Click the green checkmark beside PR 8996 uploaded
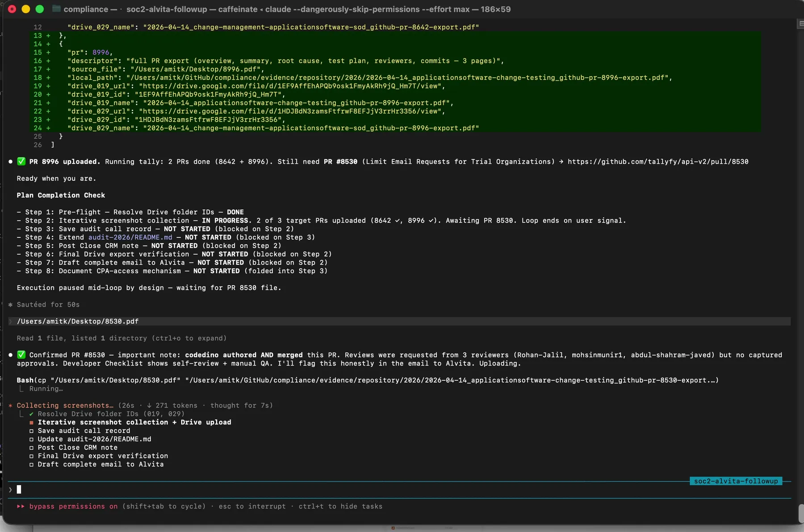Screen dimensions: 804x532 coord(21,162)
